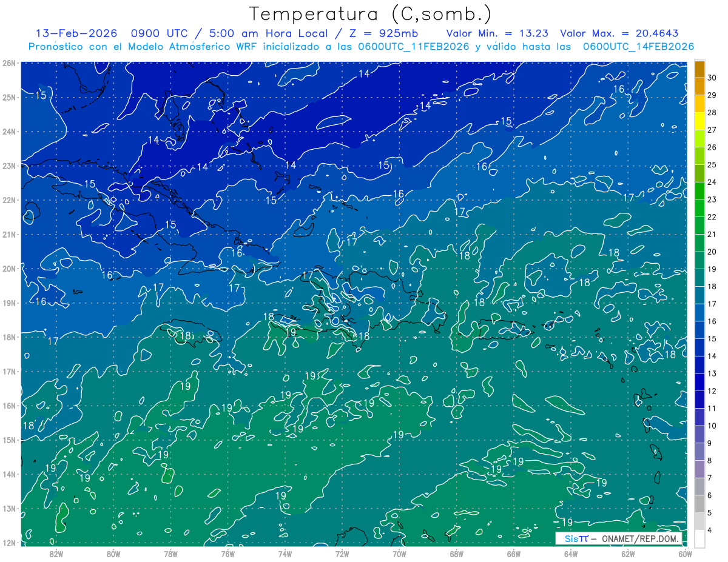
Task: Click color scale label '11'
Action: (712, 409)
